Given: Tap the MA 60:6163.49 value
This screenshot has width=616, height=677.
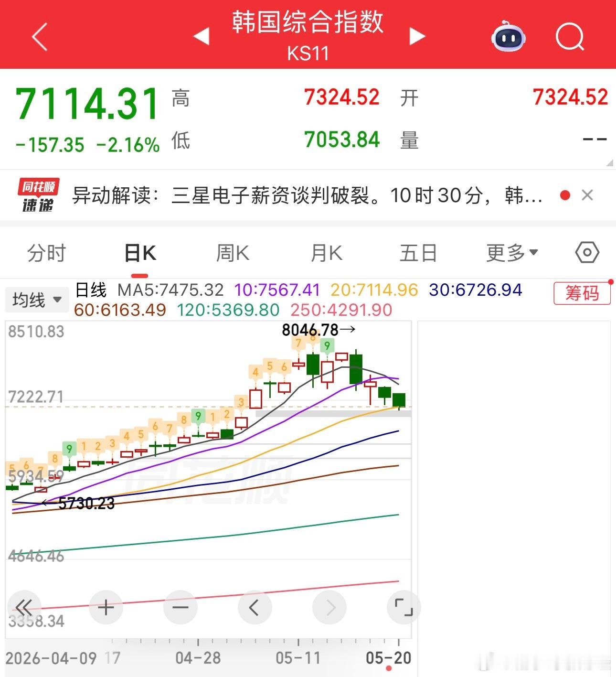Looking at the screenshot, I should pos(120,310).
